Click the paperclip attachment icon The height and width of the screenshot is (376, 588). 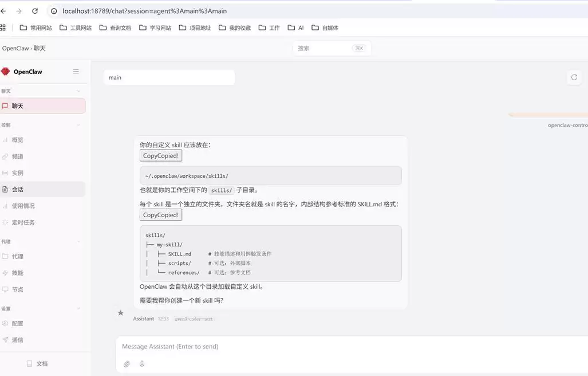(x=127, y=364)
